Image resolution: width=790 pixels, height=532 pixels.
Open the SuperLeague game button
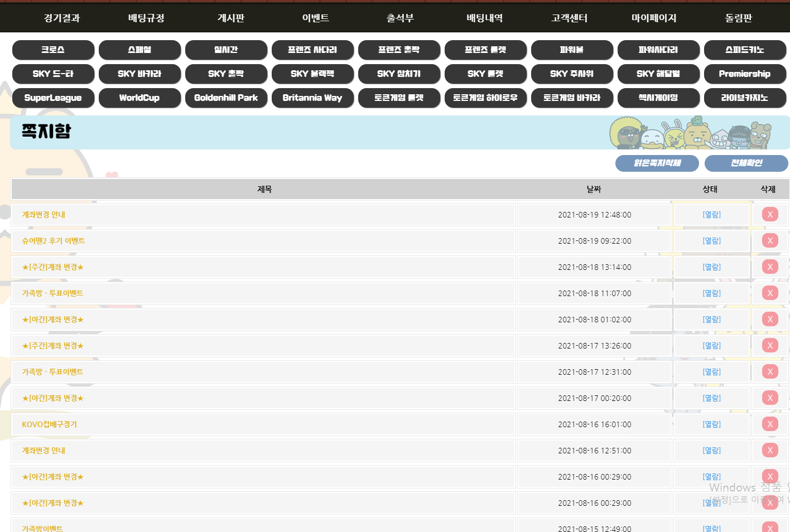pyautogui.click(x=53, y=98)
